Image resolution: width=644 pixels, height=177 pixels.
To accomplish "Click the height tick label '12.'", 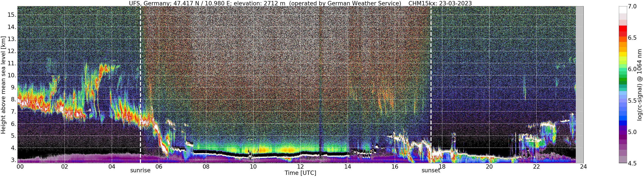I will [x=12, y=51].
